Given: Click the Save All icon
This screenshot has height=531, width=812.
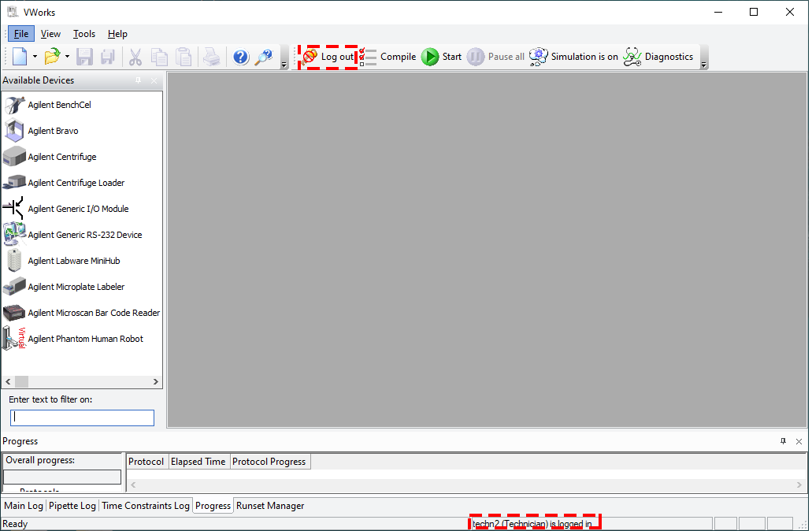Looking at the screenshot, I should coord(108,57).
